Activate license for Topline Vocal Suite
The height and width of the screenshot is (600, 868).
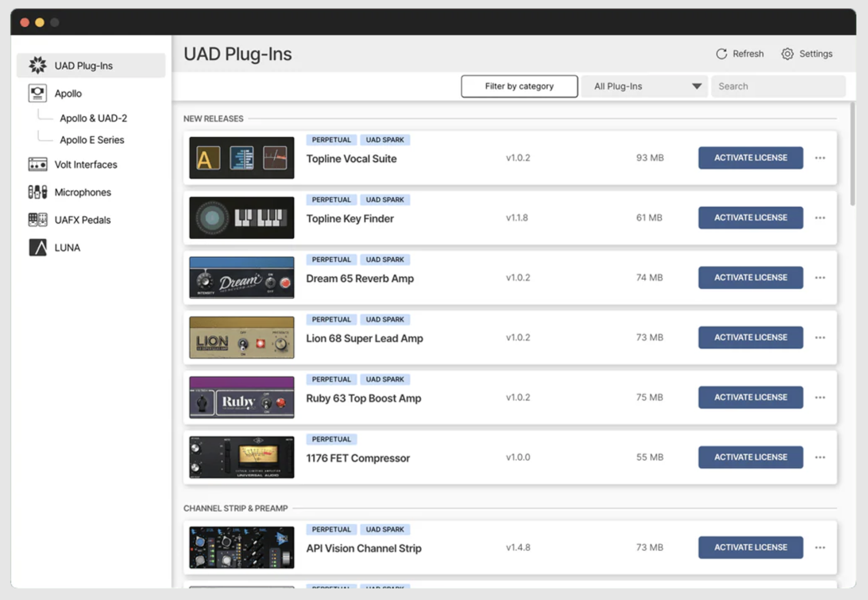pos(750,158)
